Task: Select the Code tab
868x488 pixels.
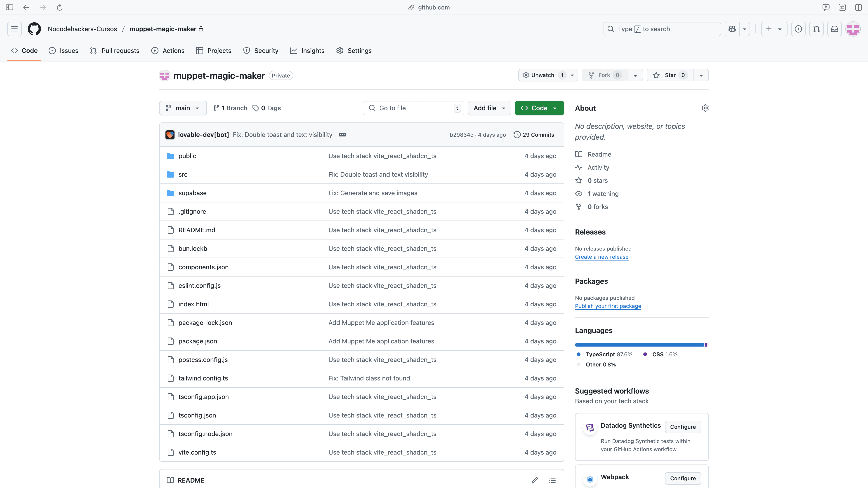Action: coord(24,51)
